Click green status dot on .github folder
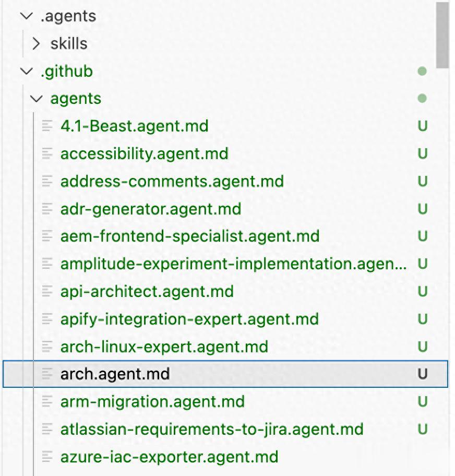This screenshot has height=476, width=455. point(422,71)
